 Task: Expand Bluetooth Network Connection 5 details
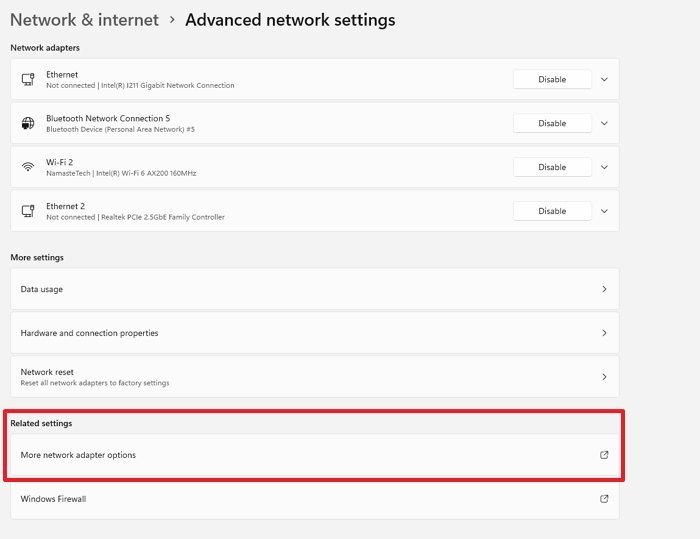point(604,123)
